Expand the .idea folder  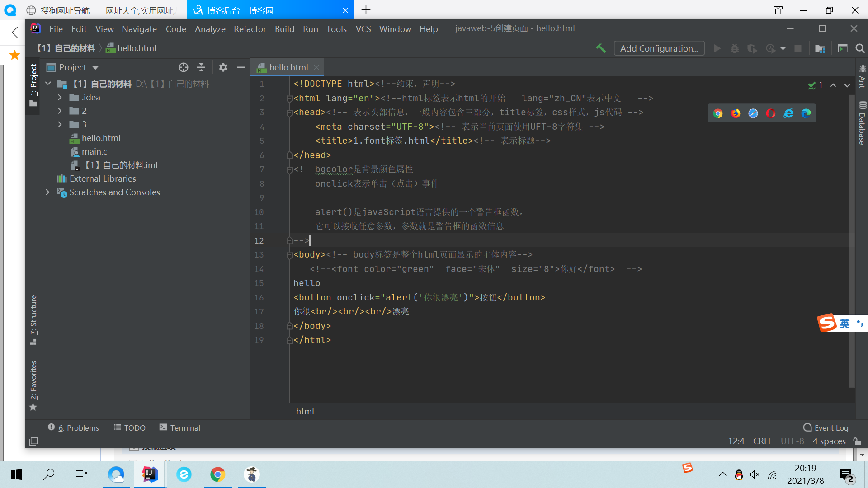[x=60, y=97]
